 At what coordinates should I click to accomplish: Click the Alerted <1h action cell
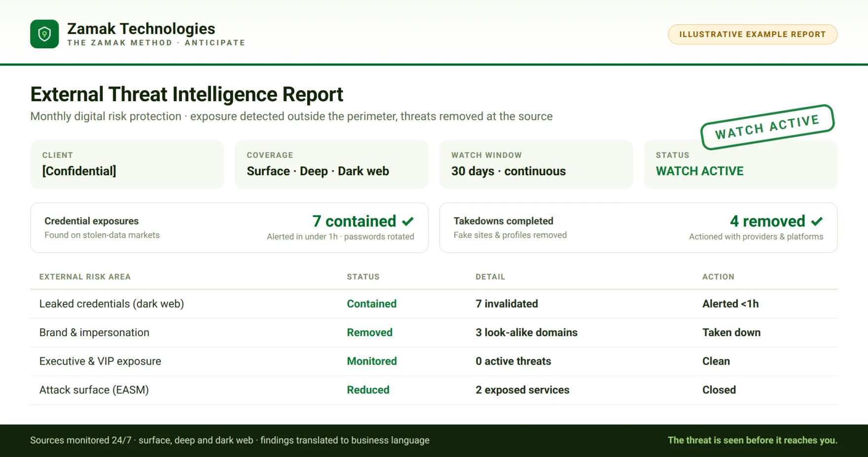tap(730, 304)
